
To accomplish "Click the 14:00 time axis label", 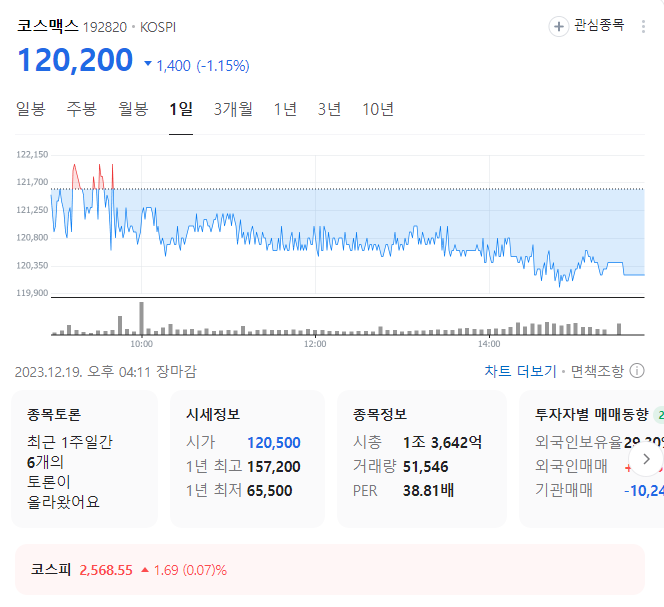I will pyautogui.click(x=489, y=344).
